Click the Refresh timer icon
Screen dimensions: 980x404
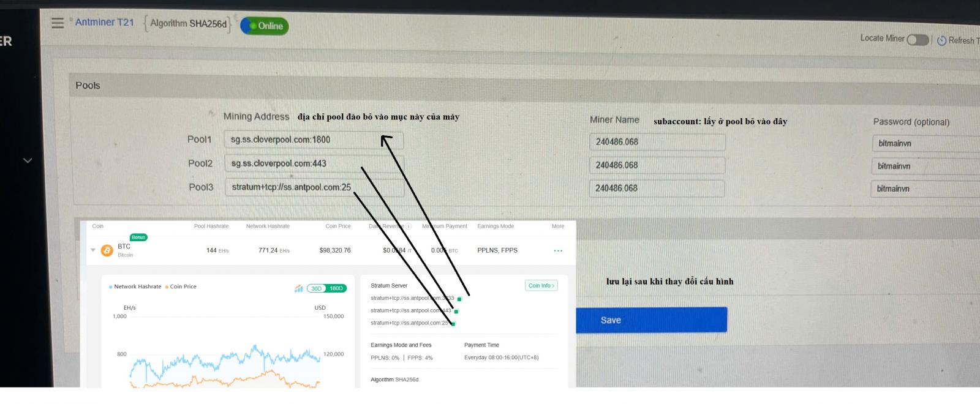point(941,40)
